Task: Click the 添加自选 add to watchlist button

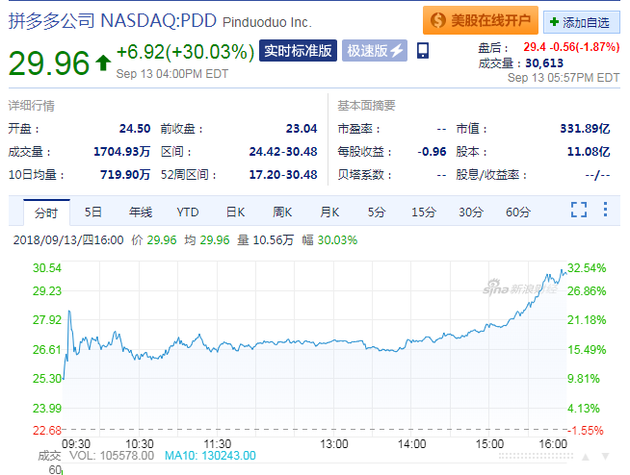Action: coord(581,23)
